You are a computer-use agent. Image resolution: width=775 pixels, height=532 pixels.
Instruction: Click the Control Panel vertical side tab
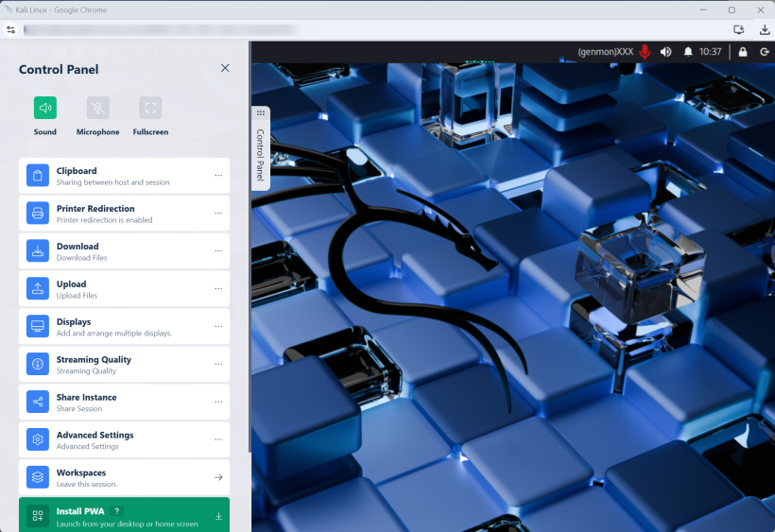click(x=261, y=149)
